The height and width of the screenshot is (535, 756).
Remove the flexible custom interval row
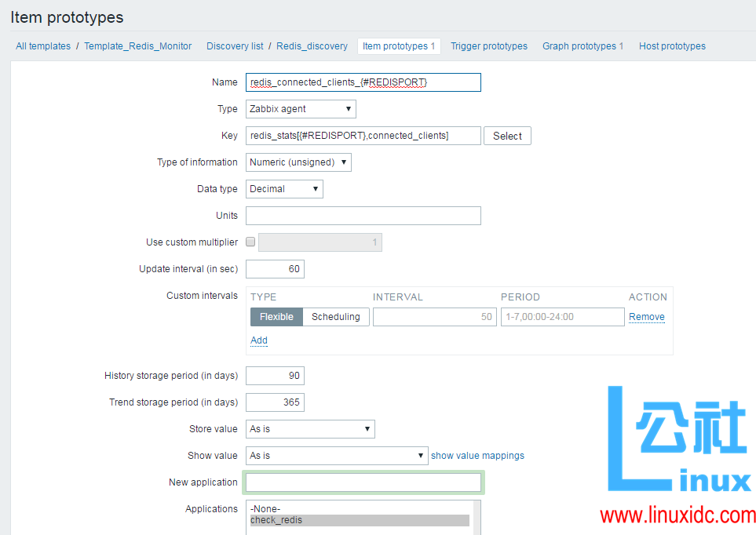647,317
